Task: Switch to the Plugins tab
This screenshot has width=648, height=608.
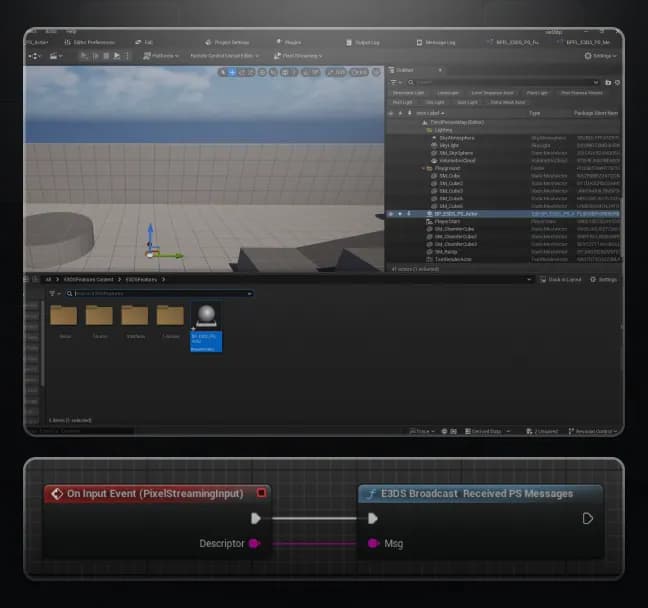Action: pyautogui.click(x=289, y=42)
